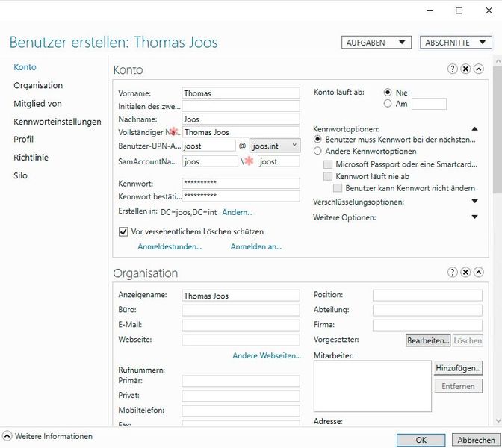Open the ABSCHNITTE dropdown

coord(456,43)
